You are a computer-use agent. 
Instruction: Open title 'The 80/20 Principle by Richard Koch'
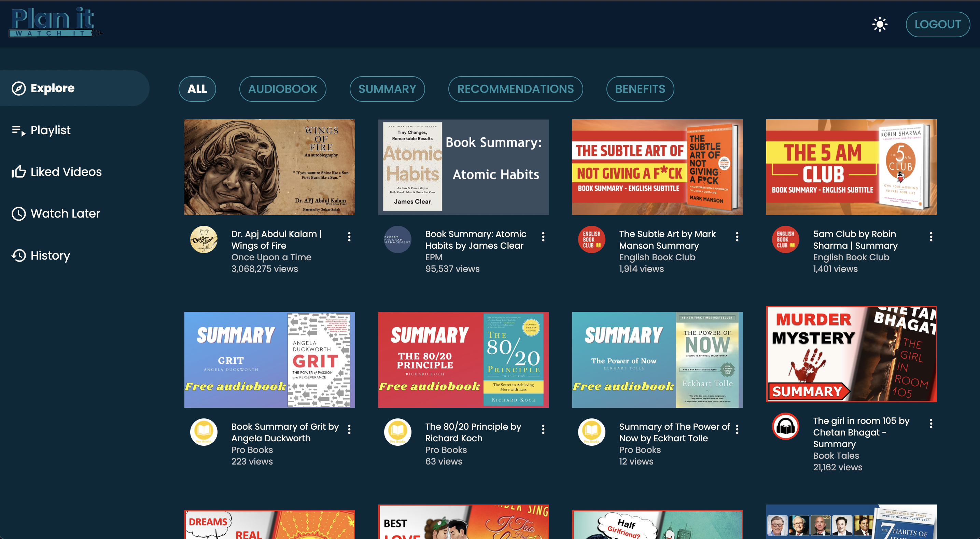(473, 432)
